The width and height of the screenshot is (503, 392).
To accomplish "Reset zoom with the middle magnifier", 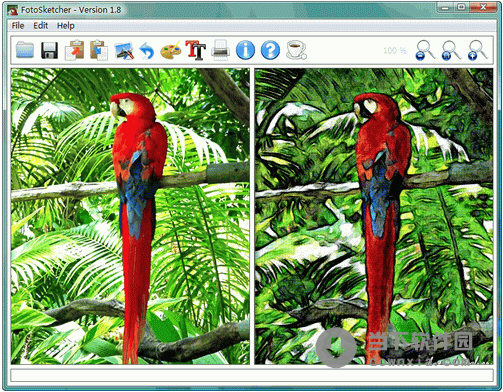I will 451,50.
